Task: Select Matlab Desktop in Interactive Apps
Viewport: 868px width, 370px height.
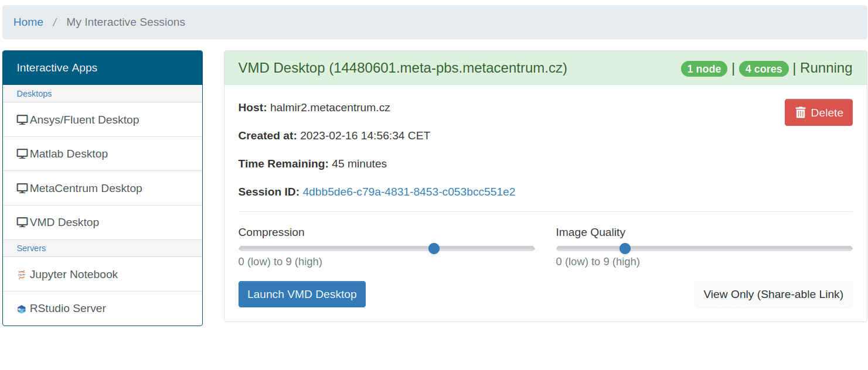Action: (x=69, y=154)
